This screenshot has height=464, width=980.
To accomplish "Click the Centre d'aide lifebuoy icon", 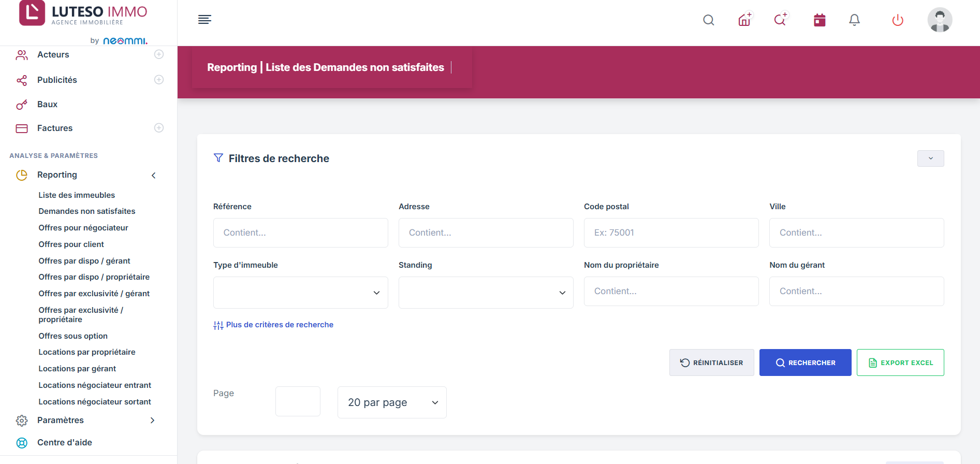I will pyautogui.click(x=22, y=443).
